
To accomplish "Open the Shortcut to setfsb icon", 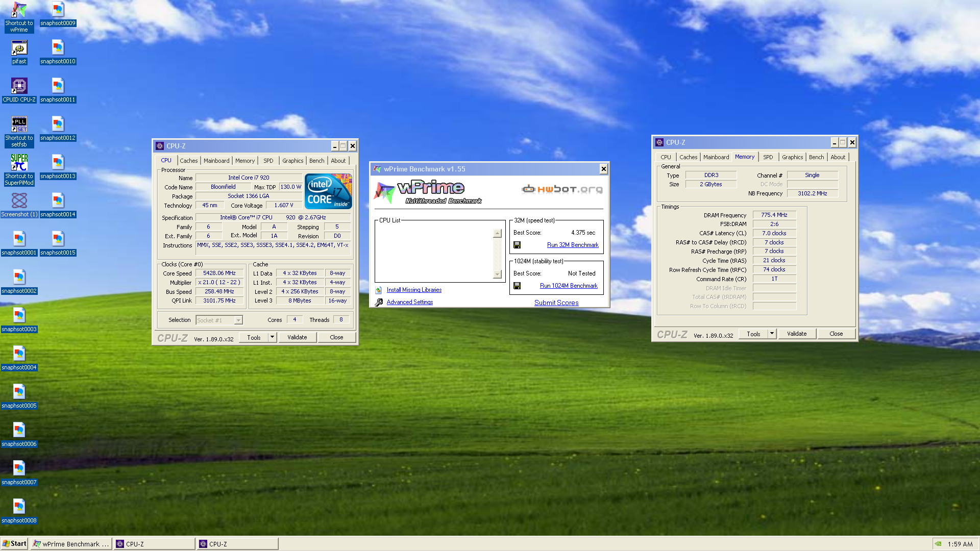I will point(19,132).
